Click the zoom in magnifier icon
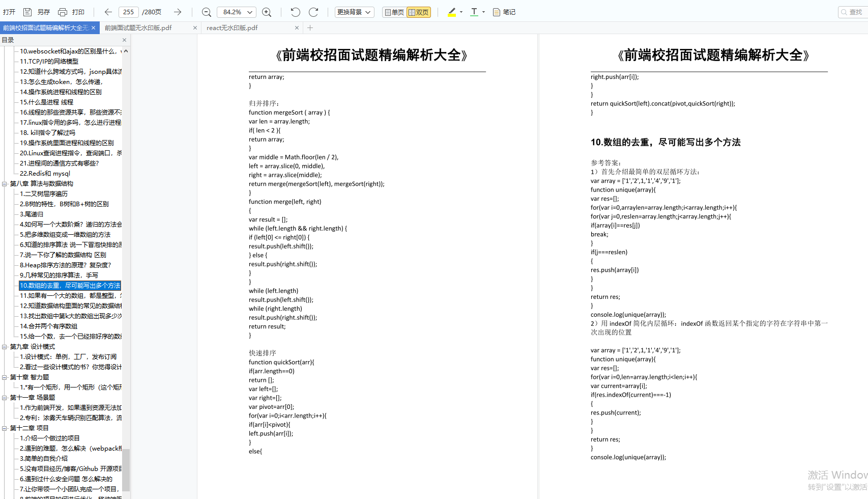The width and height of the screenshot is (868, 499). pyautogui.click(x=267, y=12)
